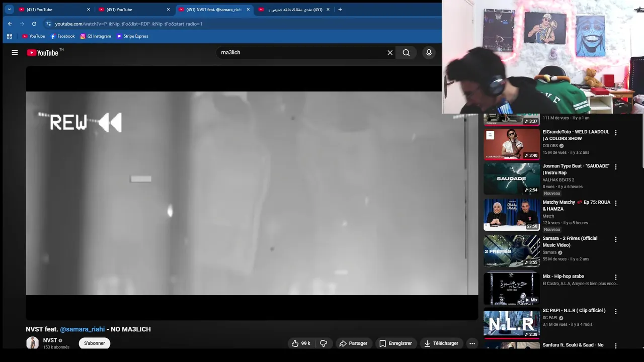Close the NVST feat. tab

[248, 10]
